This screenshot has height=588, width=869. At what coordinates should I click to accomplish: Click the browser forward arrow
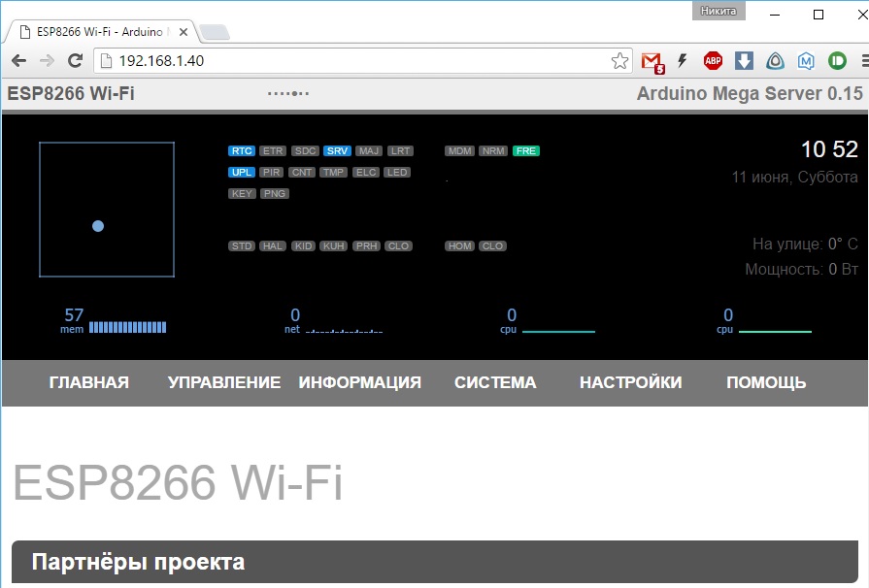click(x=48, y=61)
